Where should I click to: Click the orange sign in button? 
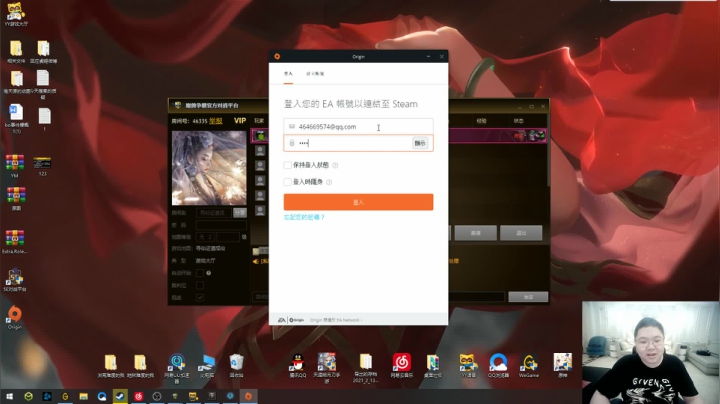click(358, 202)
